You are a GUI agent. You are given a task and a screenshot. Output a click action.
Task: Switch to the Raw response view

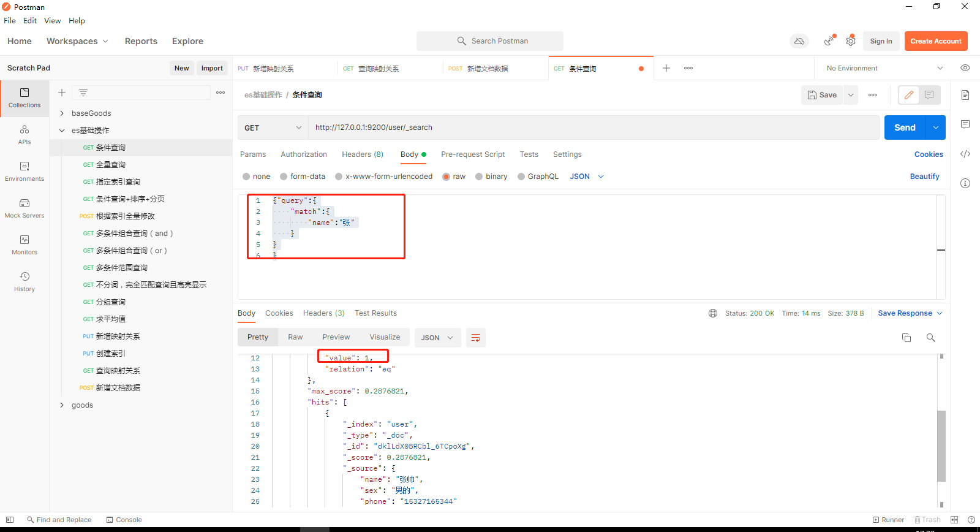pos(295,337)
